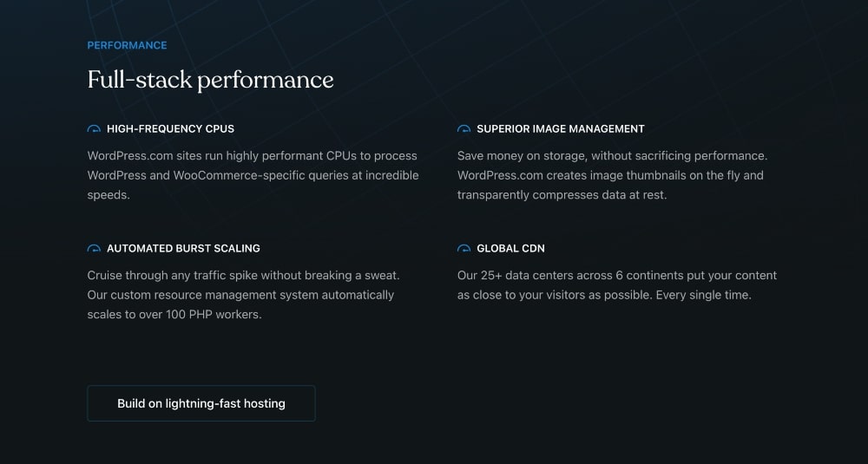This screenshot has height=464, width=868.
Task: Click the paragraph about cruising through traffic spikes
Action: (x=243, y=295)
